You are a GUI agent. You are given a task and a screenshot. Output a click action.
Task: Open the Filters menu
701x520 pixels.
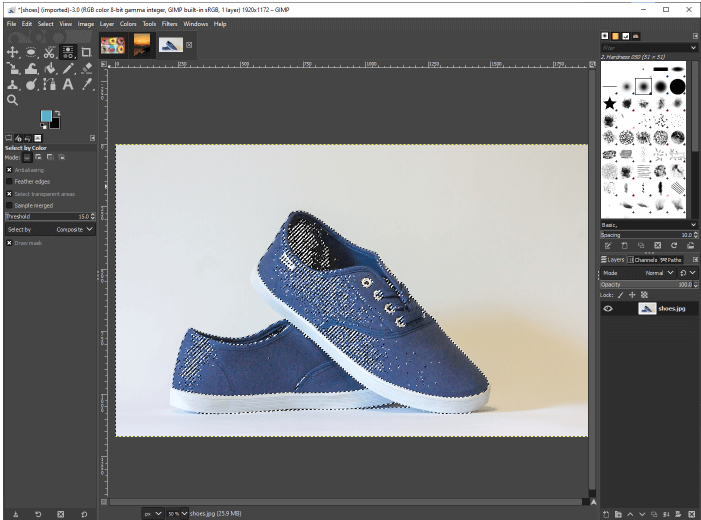(x=169, y=24)
